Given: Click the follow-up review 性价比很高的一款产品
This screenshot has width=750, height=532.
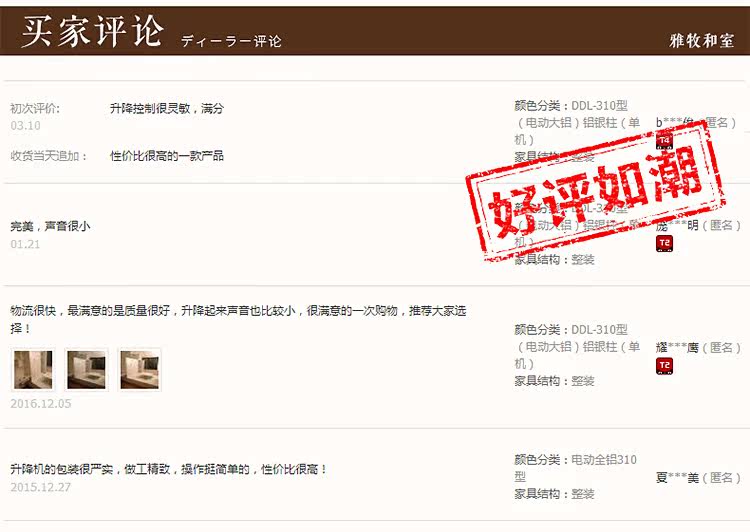Looking at the screenshot, I should (x=166, y=155).
